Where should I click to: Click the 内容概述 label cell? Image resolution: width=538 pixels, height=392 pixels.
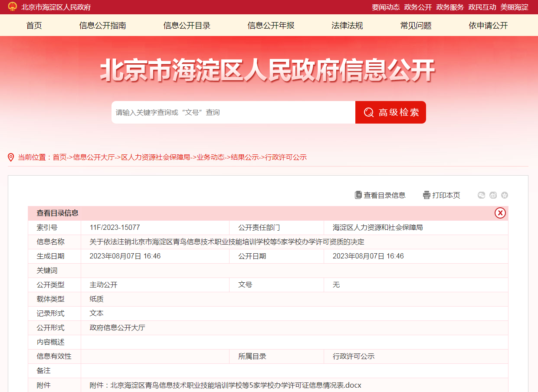[54, 342]
